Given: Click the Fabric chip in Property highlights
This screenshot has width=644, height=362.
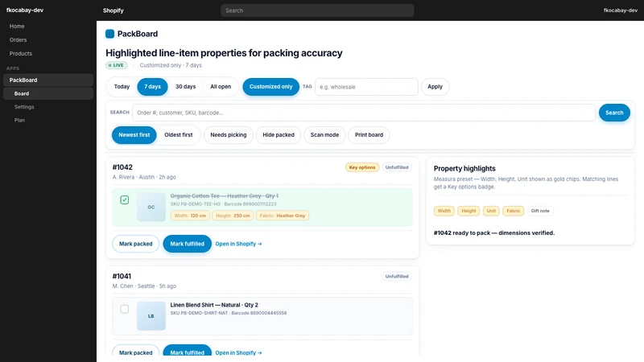Looking at the screenshot, I should point(513,211).
